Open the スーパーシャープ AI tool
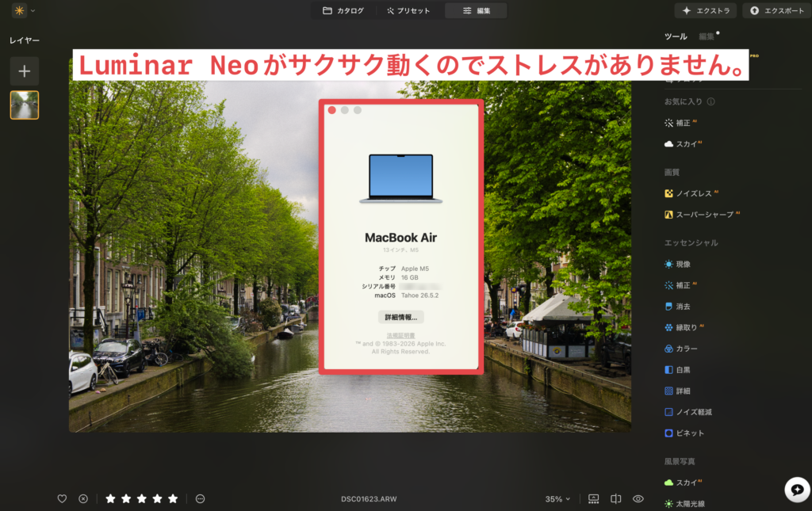 [x=703, y=215]
